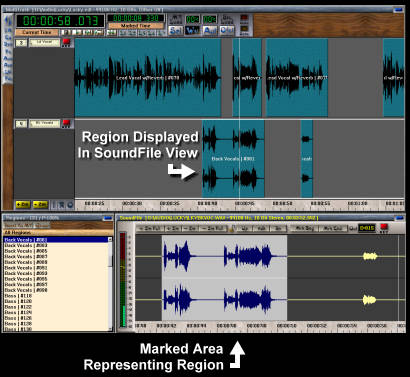This screenshot has height=377, width=410.
Task: Click the yellow -Zm button in MultiTrack
Action: [41, 204]
